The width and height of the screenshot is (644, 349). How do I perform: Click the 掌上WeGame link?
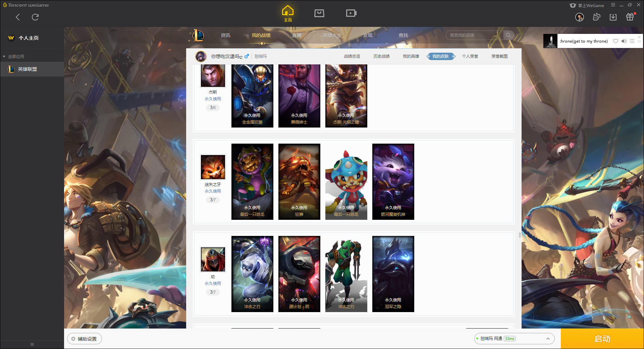tap(587, 5)
